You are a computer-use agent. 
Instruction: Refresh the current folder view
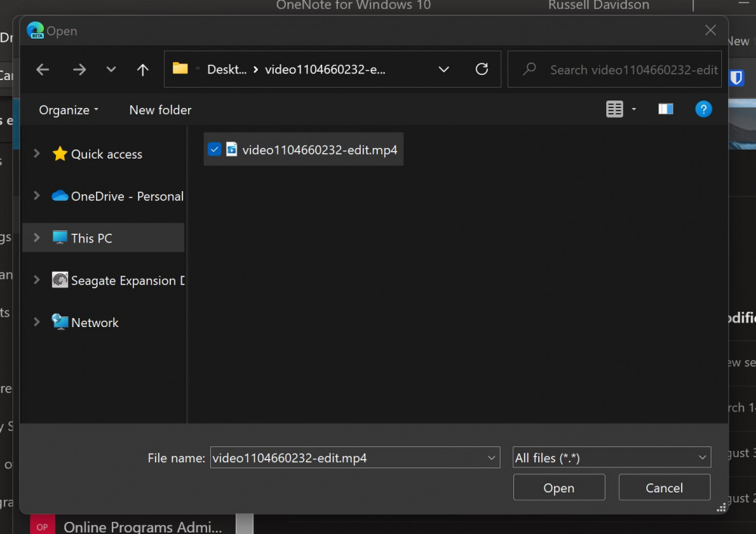482,69
